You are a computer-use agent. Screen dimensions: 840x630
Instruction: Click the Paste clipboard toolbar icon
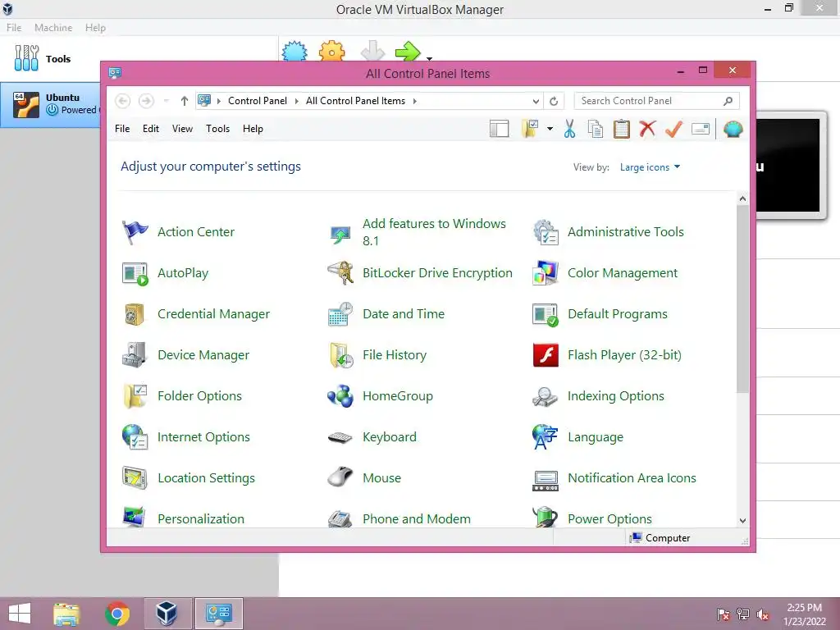point(622,129)
